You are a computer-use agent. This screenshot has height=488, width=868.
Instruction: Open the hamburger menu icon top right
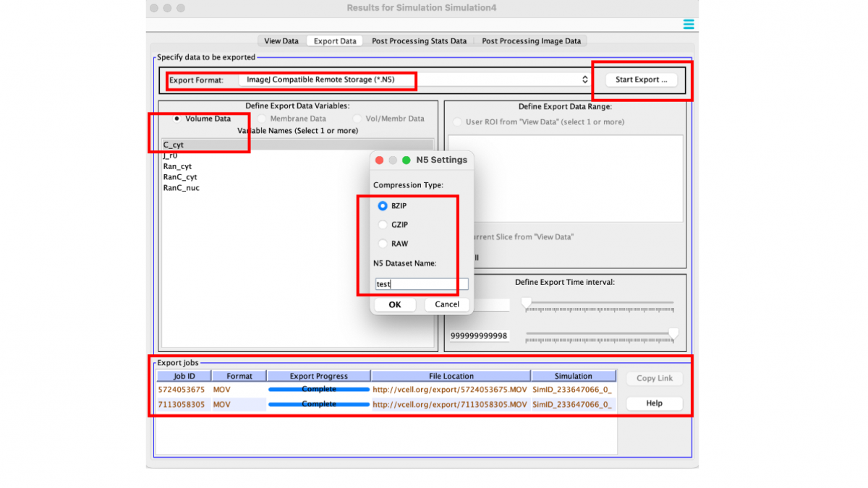coord(688,24)
